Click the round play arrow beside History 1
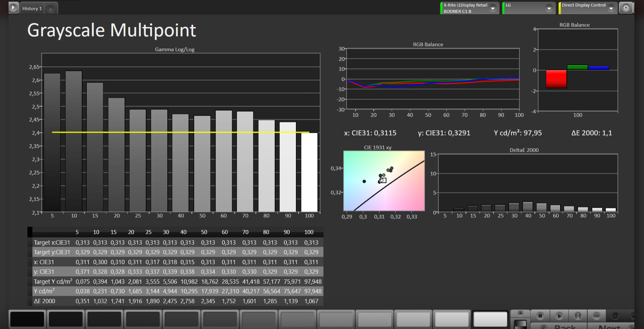This screenshot has width=644, height=329. 13,7
